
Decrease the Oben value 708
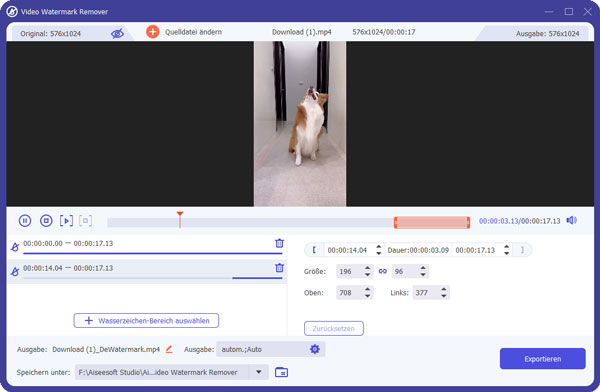point(367,296)
